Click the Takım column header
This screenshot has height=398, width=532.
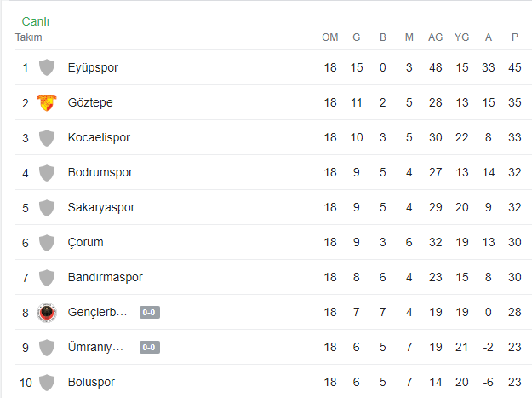(x=28, y=37)
